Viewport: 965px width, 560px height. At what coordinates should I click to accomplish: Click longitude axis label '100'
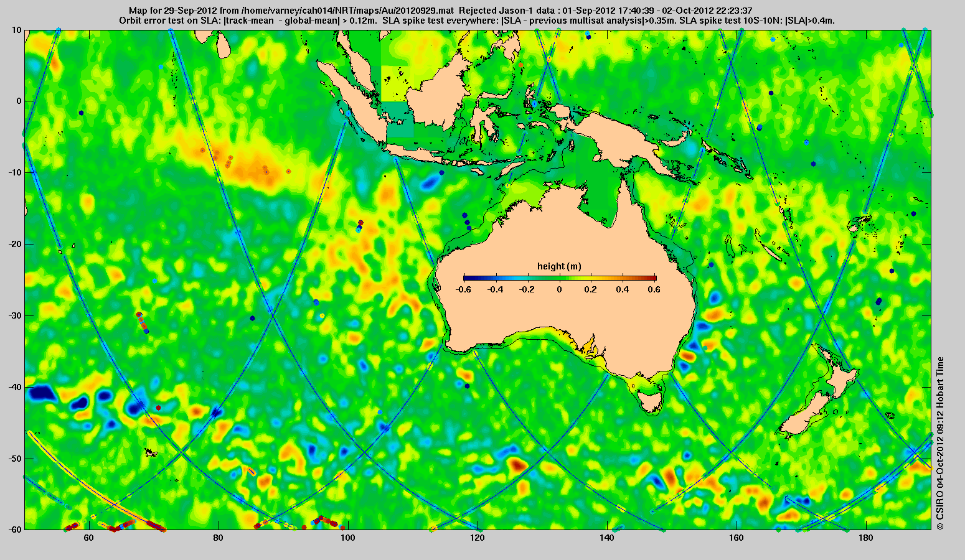click(347, 538)
